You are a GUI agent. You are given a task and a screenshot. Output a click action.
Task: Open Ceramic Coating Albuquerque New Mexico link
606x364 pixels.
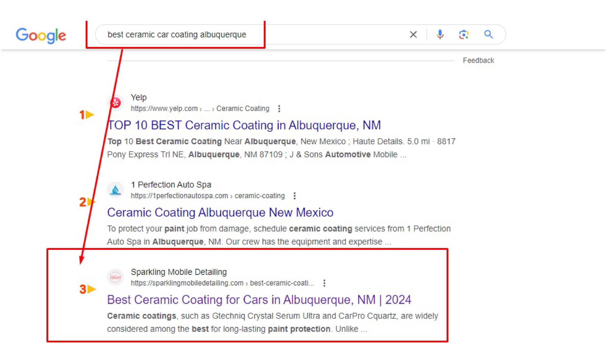click(220, 213)
